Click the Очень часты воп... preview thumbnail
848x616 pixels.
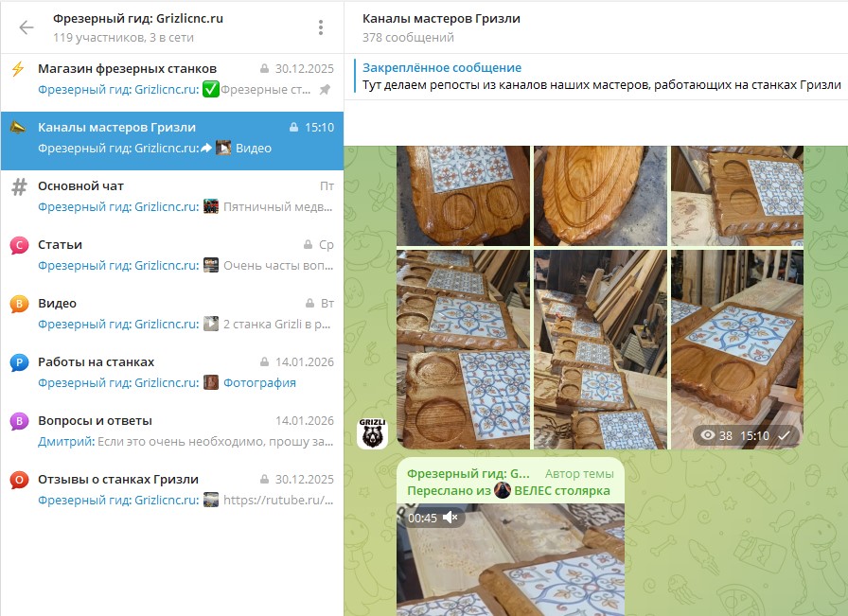point(211,265)
